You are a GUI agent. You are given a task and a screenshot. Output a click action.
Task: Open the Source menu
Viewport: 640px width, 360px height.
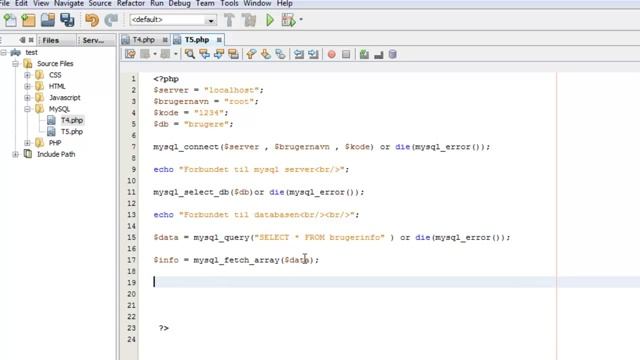100,3
